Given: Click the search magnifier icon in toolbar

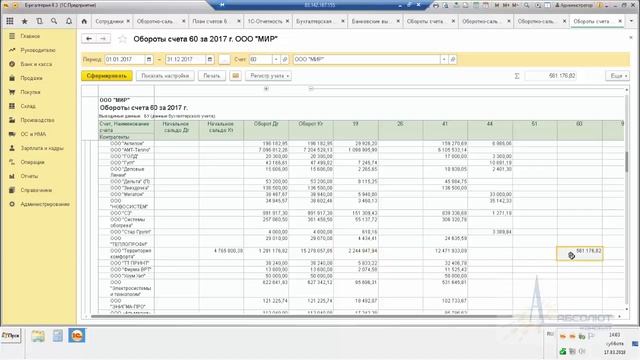Looking at the screenshot, I should coord(54,21).
